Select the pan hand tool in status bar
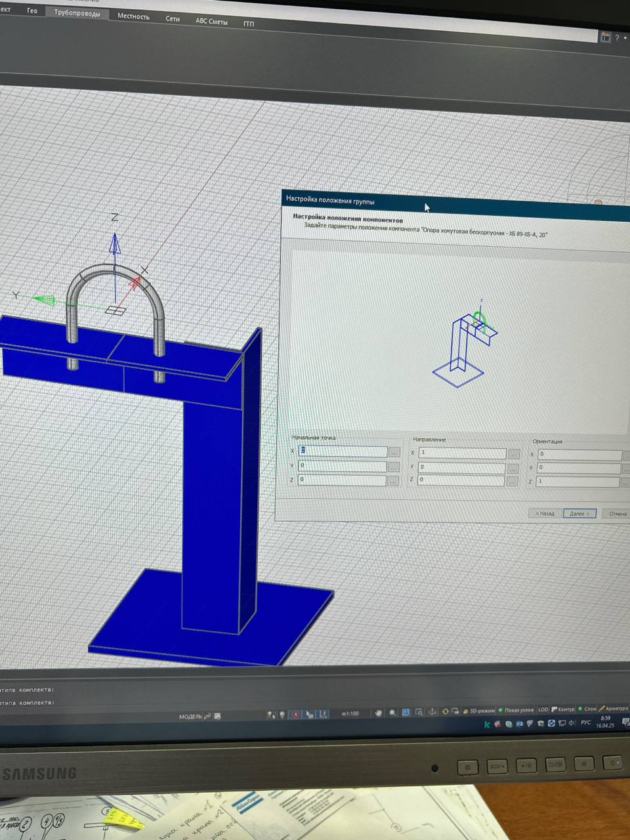 (379, 713)
